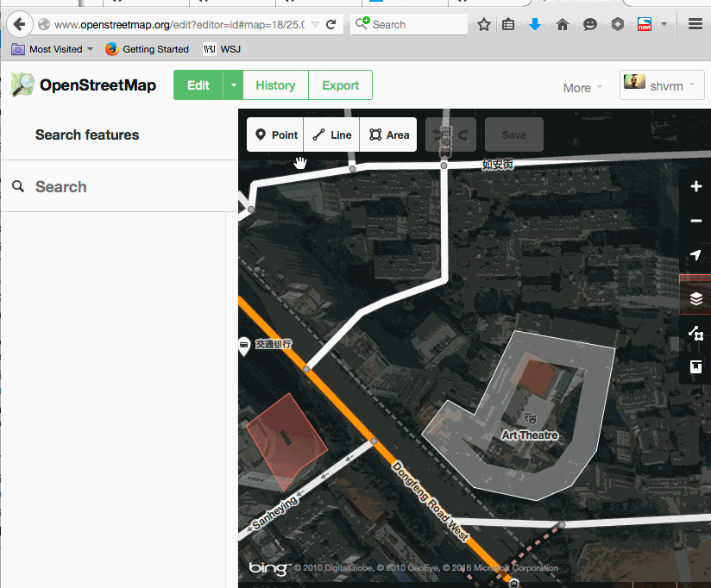Select the Point drawing tool
The image size is (711, 588).
point(275,134)
